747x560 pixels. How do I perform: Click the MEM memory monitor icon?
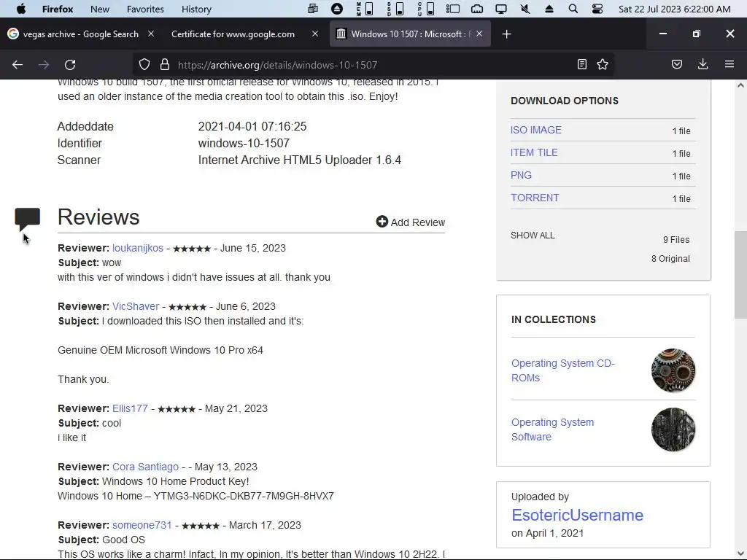[x=365, y=9]
